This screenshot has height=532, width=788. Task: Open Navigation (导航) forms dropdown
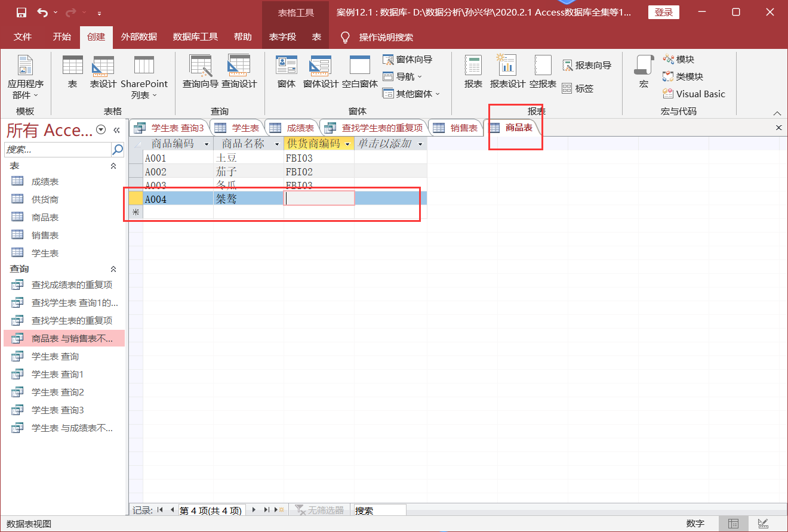403,76
